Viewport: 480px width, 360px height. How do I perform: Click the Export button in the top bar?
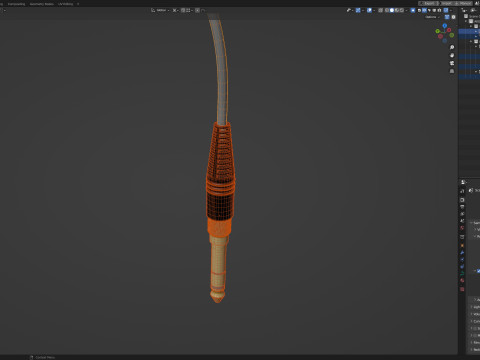tap(429, 3)
